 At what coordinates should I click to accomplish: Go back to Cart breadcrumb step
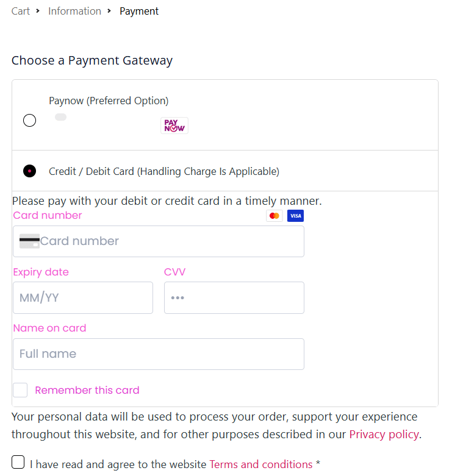(x=20, y=11)
